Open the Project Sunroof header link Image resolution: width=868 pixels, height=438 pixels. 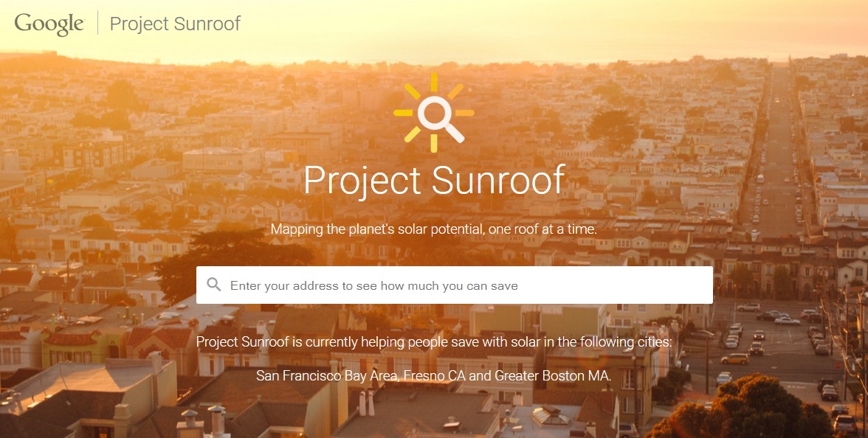click(175, 24)
